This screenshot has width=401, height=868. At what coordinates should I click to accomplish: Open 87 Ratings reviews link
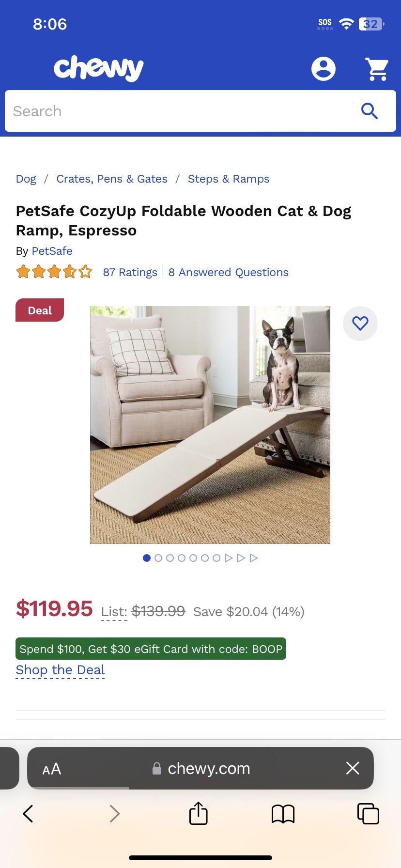[130, 272]
